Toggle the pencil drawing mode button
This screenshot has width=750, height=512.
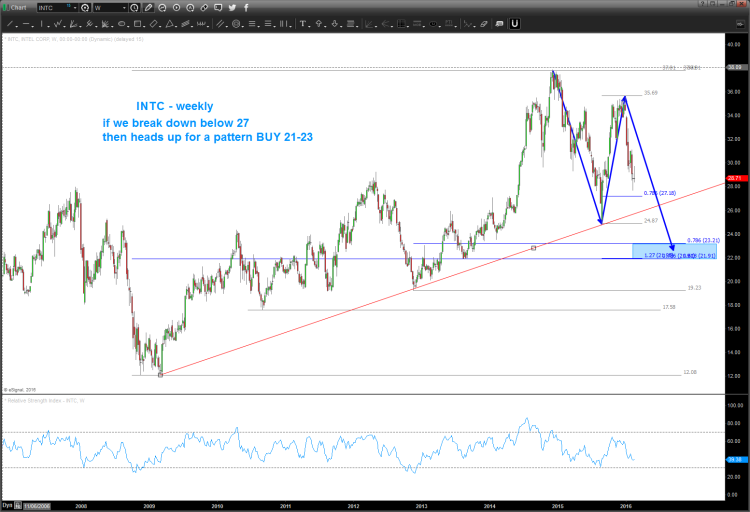click(x=148, y=8)
